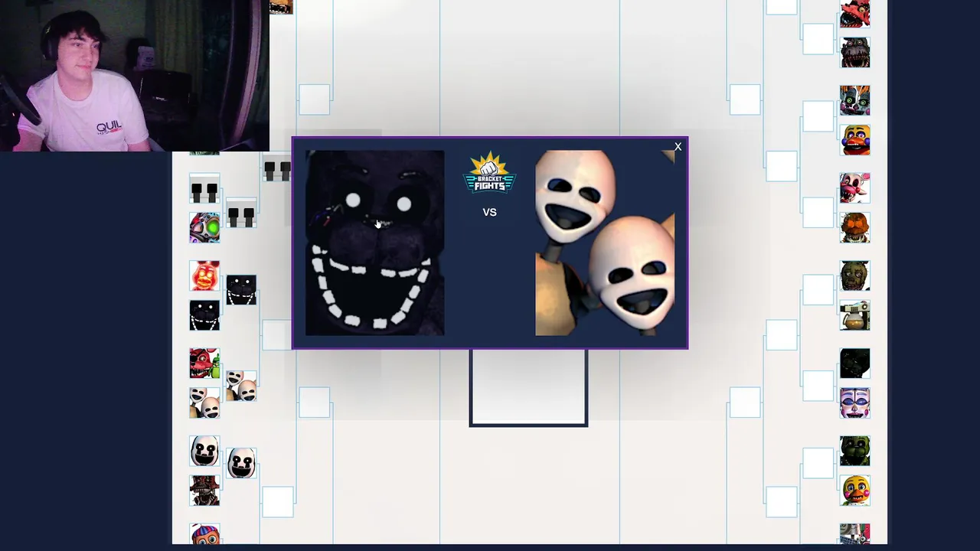Click empty slot beside Phantom Freddy and Toy Chica

pos(818,464)
